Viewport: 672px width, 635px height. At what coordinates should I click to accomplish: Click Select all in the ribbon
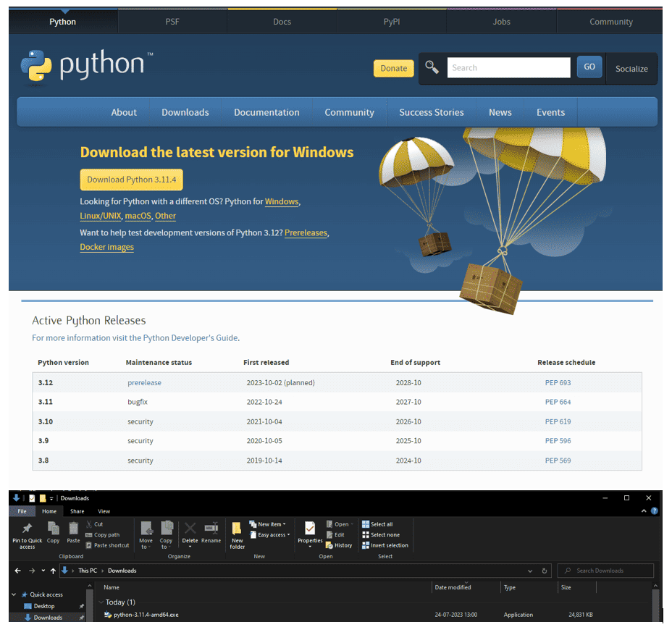377,524
